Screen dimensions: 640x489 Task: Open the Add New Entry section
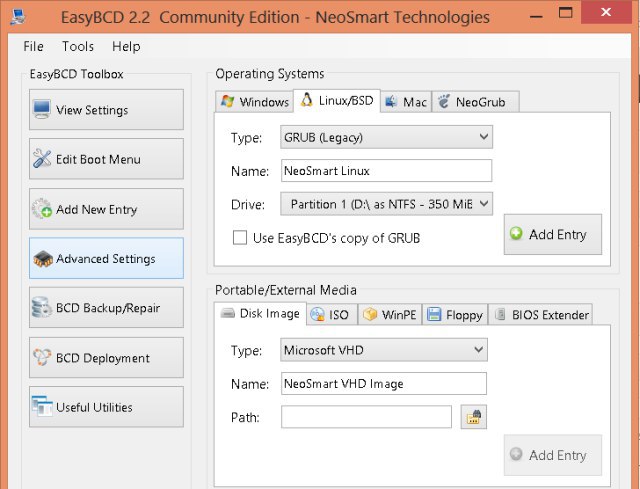[107, 209]
